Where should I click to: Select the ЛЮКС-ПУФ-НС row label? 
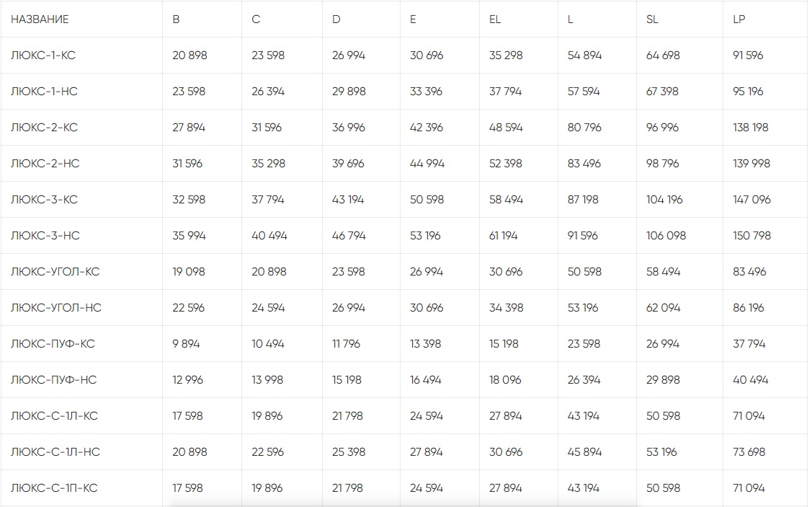point(53,380)
